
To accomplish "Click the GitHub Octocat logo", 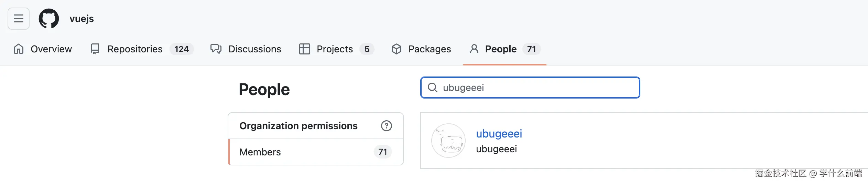I will coord(48,19).
